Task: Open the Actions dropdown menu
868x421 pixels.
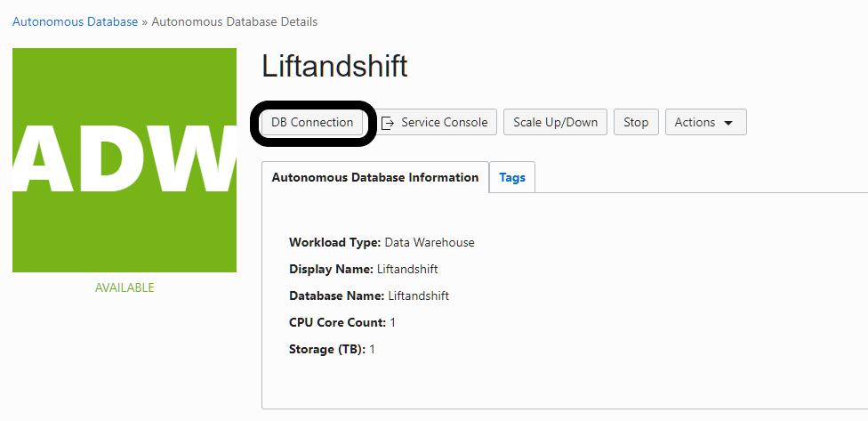Action: 704,122
